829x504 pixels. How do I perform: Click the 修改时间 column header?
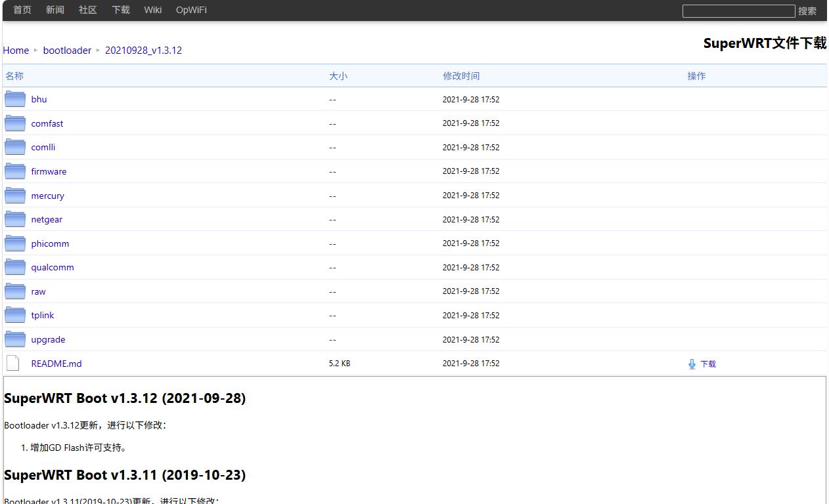[x=461, y=76]
